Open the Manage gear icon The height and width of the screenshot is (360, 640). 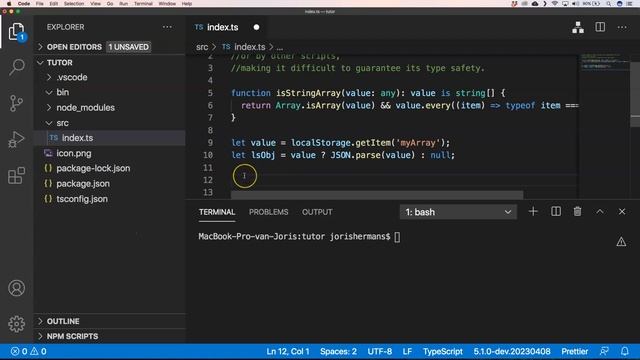point(16,324)
